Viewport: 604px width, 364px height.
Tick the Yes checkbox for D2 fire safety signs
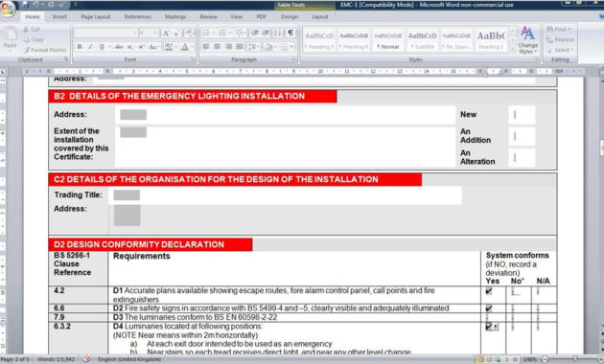(489, 308)
